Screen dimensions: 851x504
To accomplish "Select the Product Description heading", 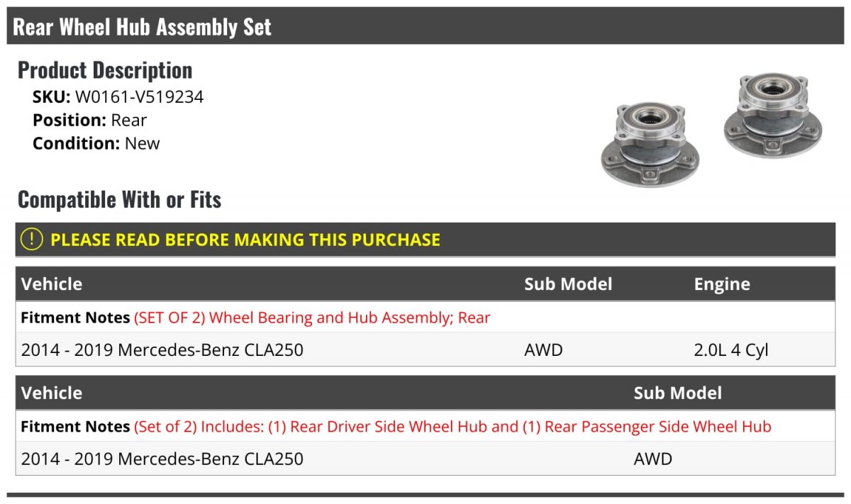I will (105, 70).
